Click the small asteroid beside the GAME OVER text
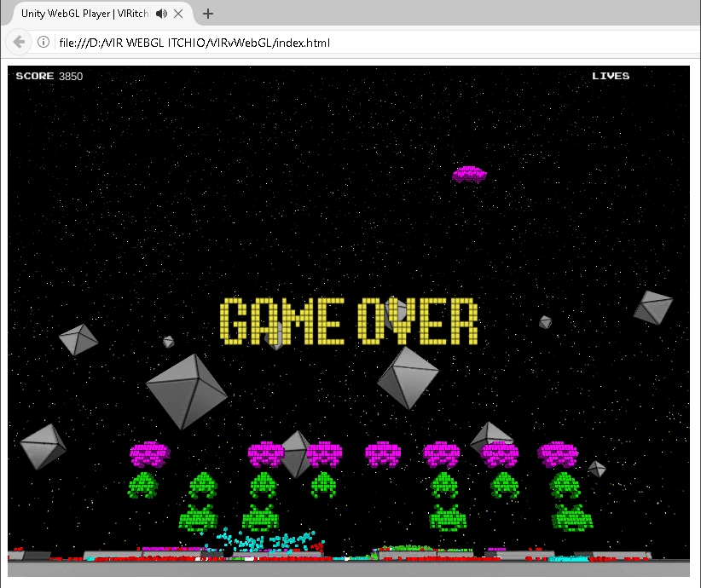Viewport: 701px width, 588px height. 544,321
